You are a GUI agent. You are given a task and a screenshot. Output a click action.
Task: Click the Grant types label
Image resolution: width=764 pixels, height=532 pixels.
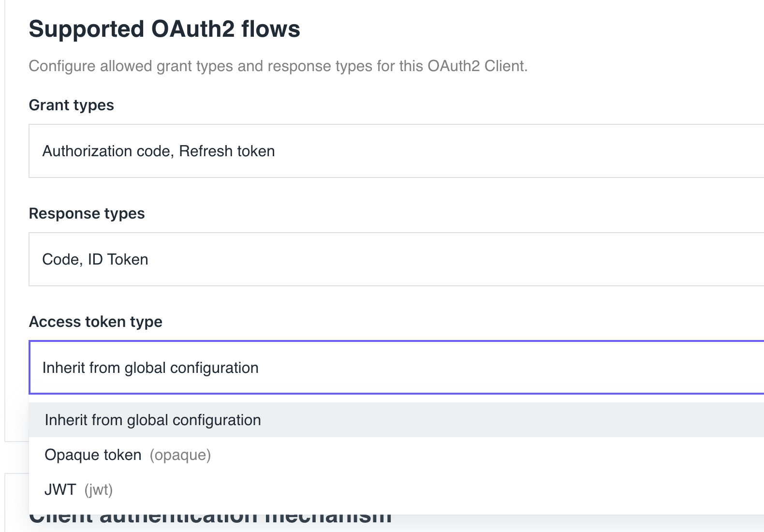[72, 105]
